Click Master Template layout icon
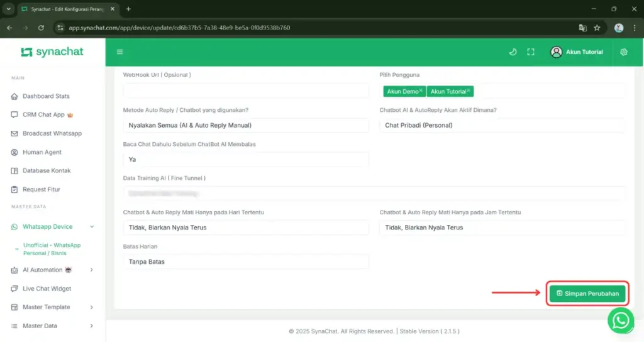 pyautogui.click(x=14, y=307)
